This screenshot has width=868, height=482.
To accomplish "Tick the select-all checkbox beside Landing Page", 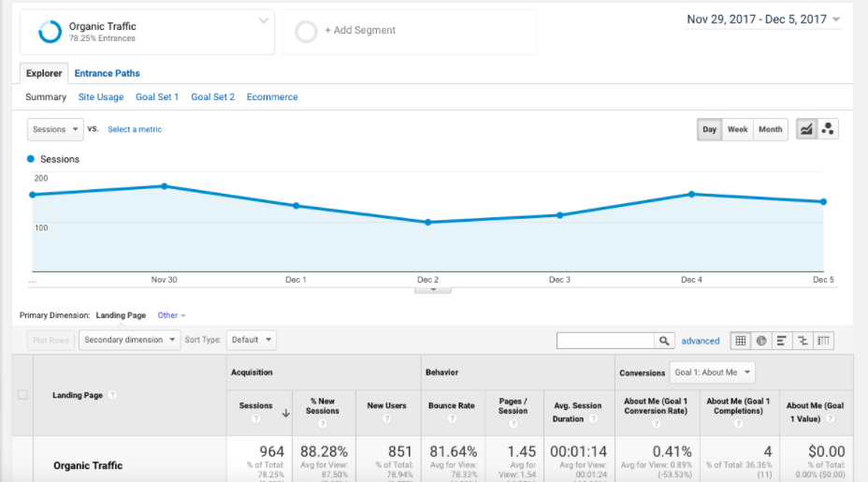I will [23, 395].
